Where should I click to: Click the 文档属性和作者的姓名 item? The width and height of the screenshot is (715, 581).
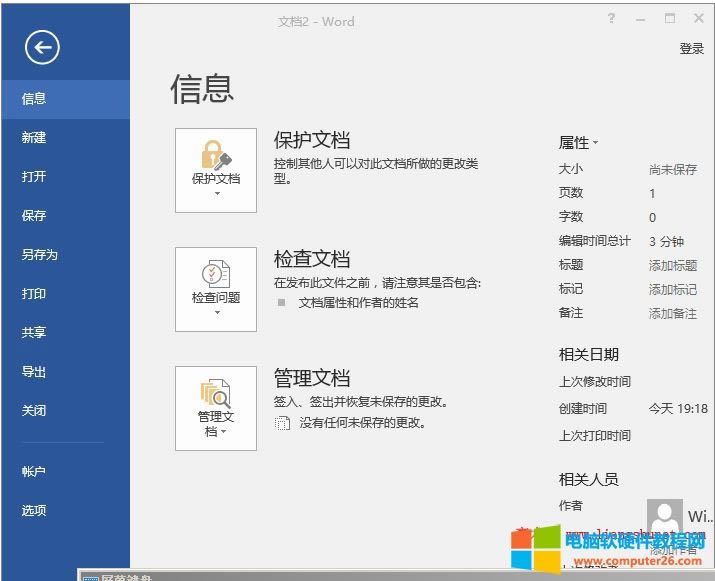point(358,303)
